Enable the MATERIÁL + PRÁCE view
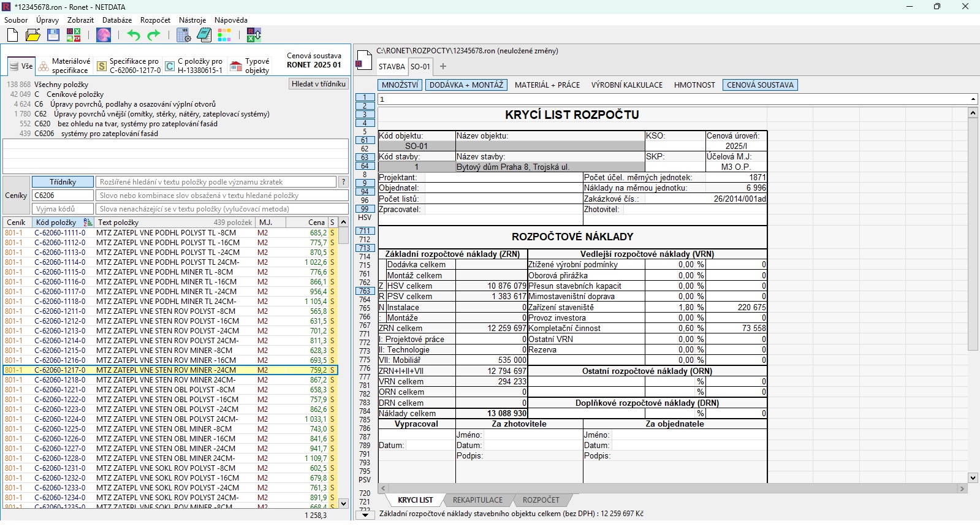980x529 pixels. pyautogui.click(x=547, y=85)
